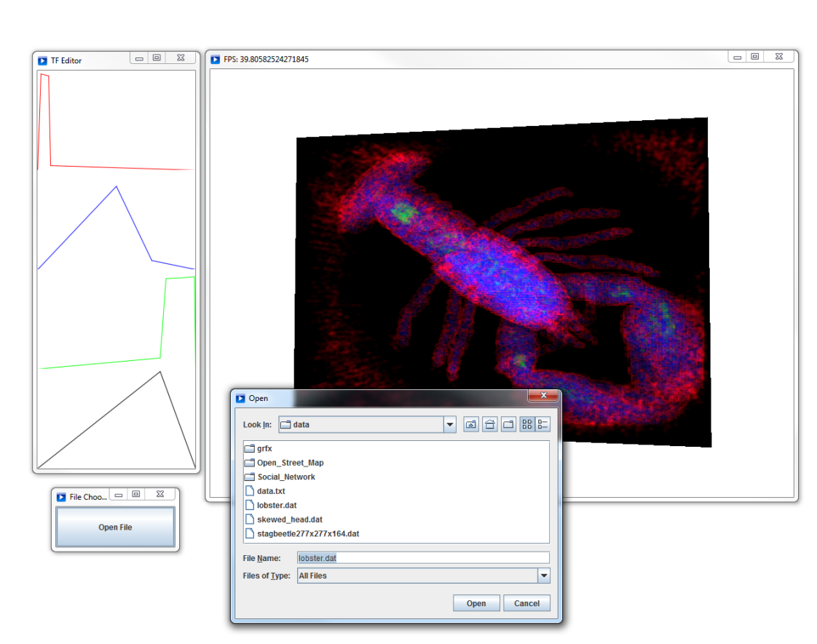Click the skewed_head.dat file

pyautogui.click(x=289, y=520)
